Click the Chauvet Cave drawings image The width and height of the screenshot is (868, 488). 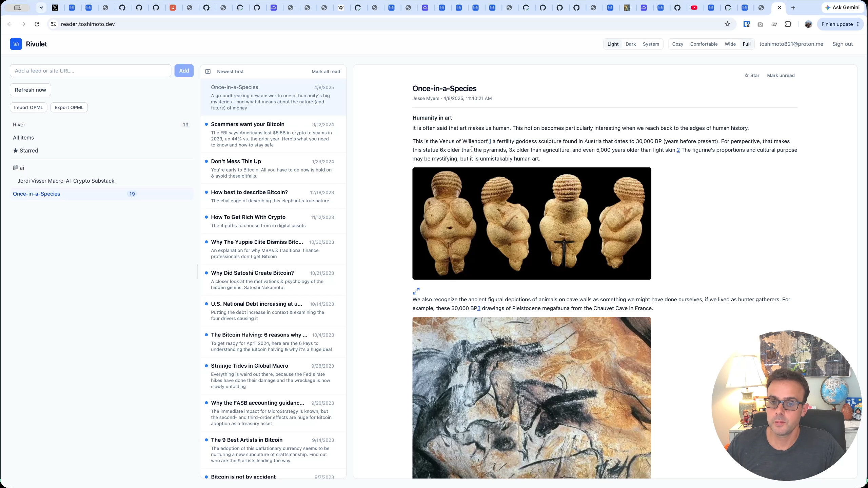532,398
